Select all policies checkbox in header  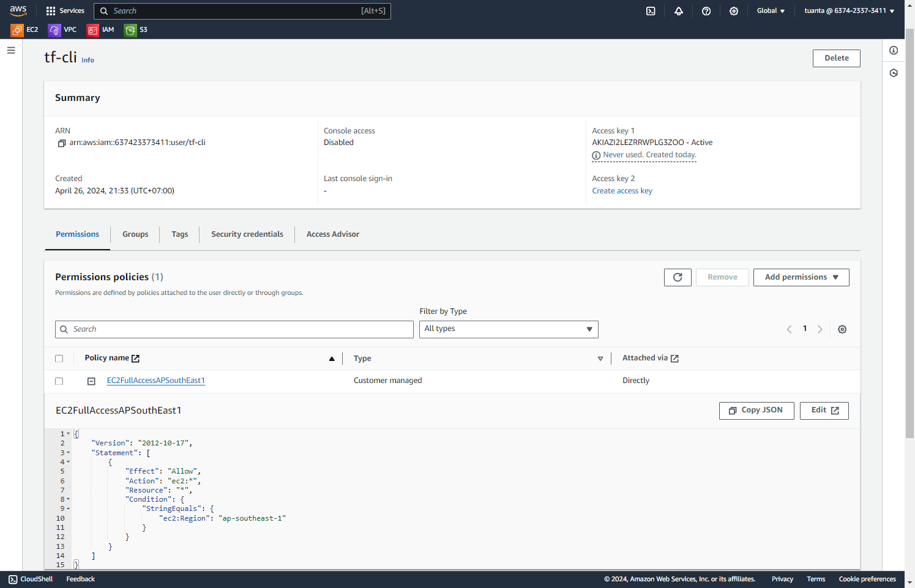[x=59, y=359]
